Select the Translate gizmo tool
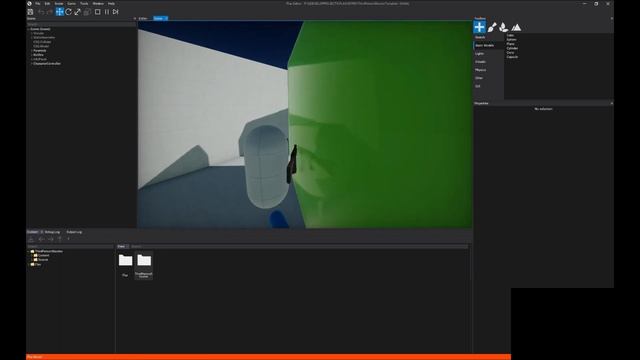 (60, 12)
